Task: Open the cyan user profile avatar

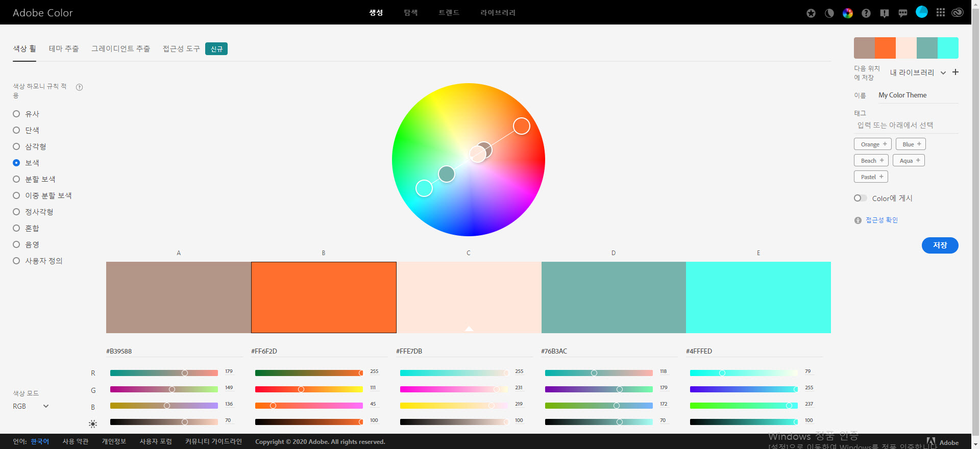Action: click(x=921, y=12)
